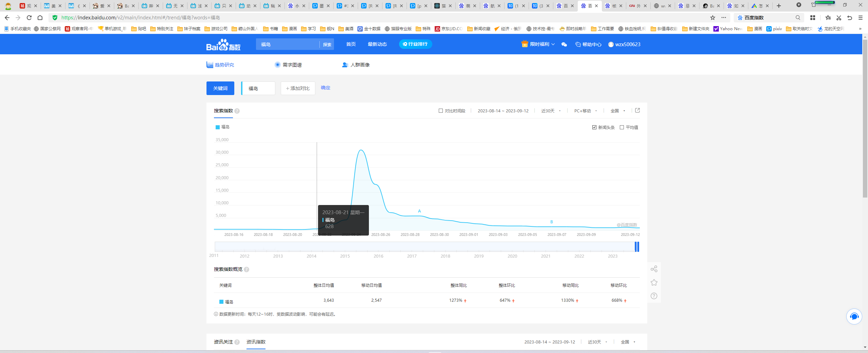This screenshot has height=353, width=868.
Task: Click the timeline range slider blue handle
Action: click(x=637, y=247)
